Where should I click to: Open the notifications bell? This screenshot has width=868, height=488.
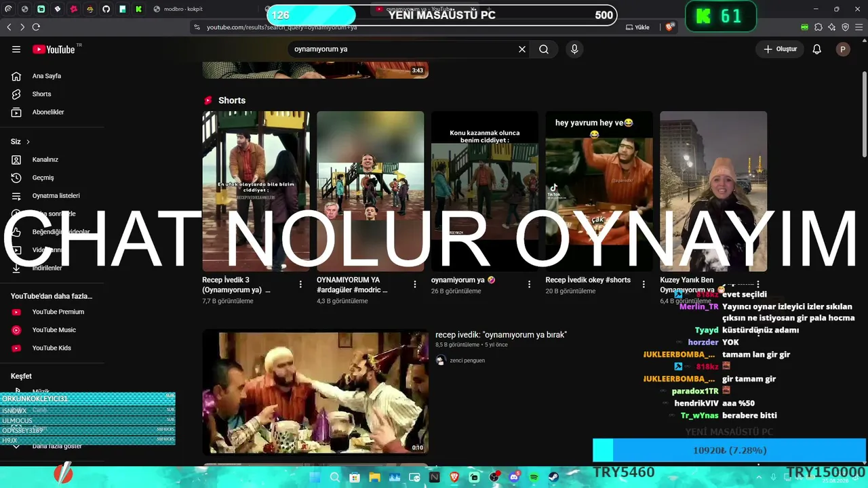click(x=817, y=49)
